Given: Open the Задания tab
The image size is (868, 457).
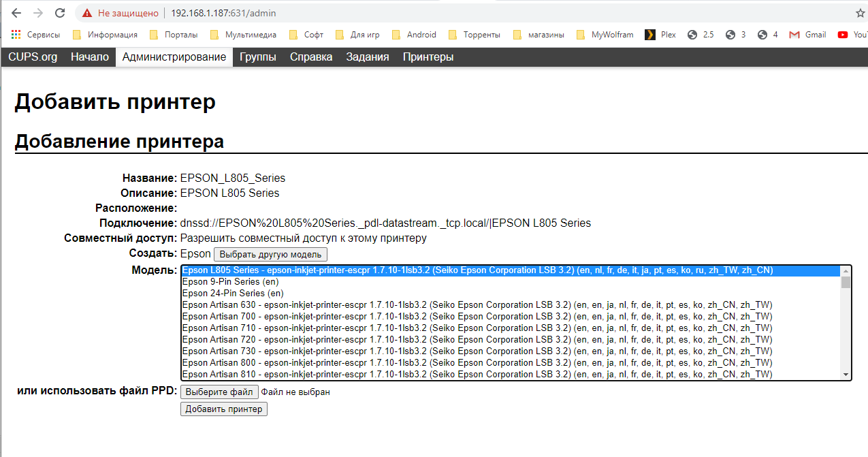Looking at the screenshot, I should pyautogui.click(x=367, y=57).
